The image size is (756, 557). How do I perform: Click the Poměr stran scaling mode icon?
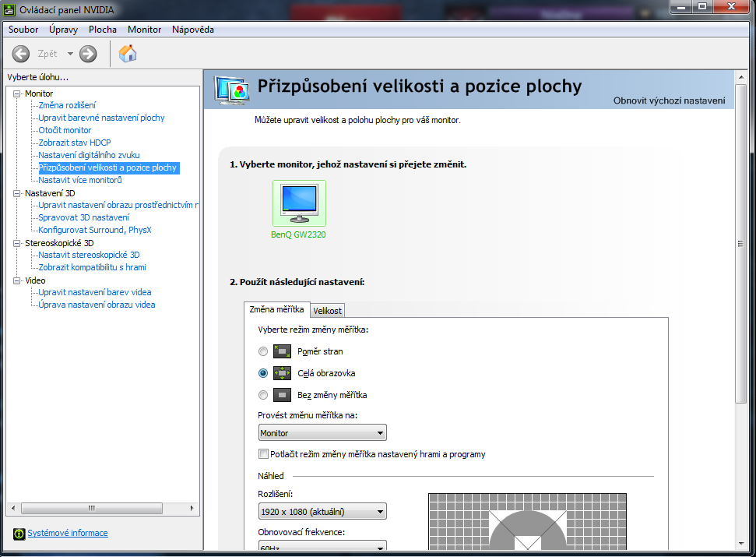click(282, 351)
